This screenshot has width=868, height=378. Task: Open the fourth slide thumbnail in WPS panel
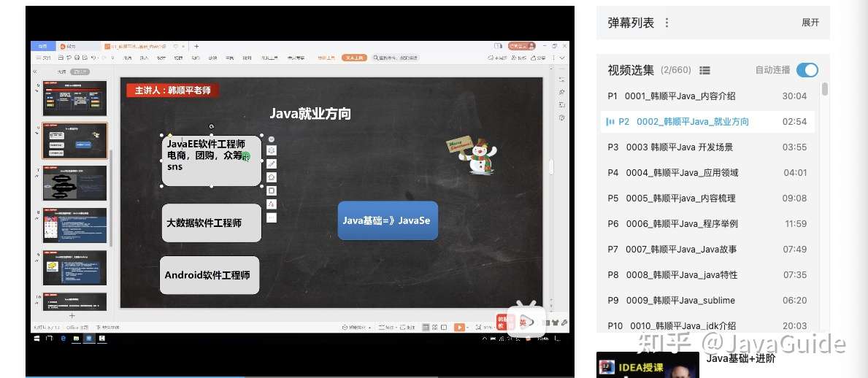pos(74,225)
